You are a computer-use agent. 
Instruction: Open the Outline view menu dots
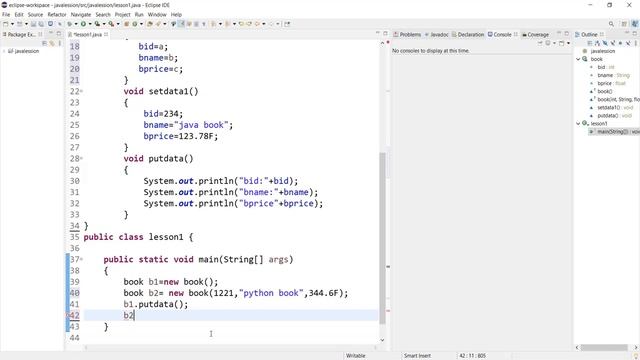click(636, 43)
